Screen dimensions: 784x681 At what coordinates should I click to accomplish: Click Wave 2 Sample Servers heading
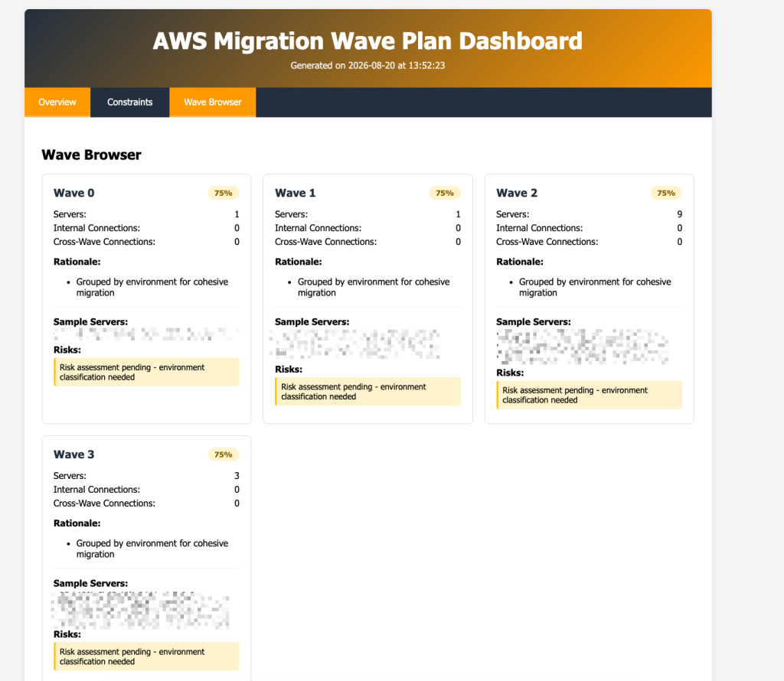pos(534,322)
